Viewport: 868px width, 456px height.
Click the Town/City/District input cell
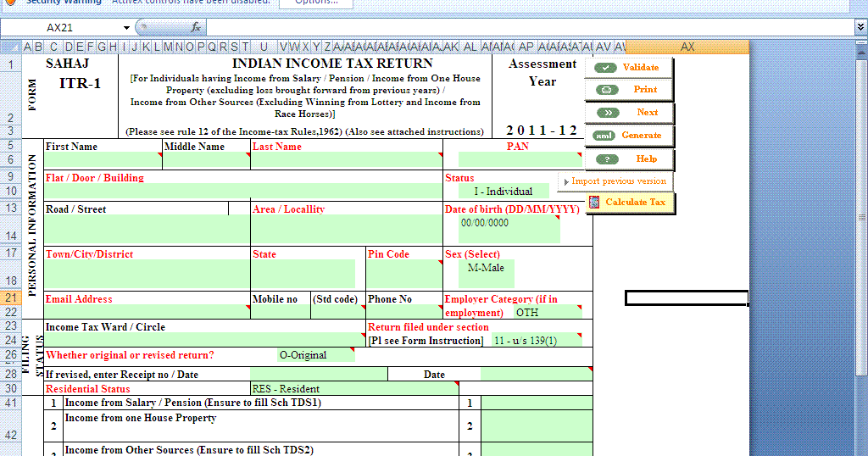[x=147, y=274]
